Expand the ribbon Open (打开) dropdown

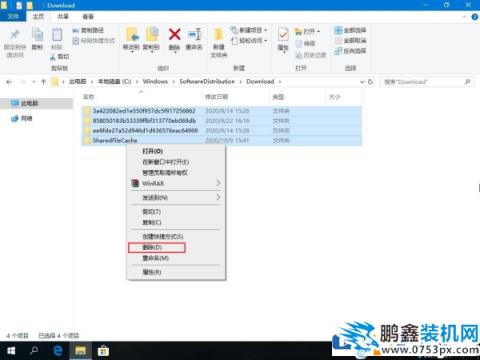tap(319, 32)
